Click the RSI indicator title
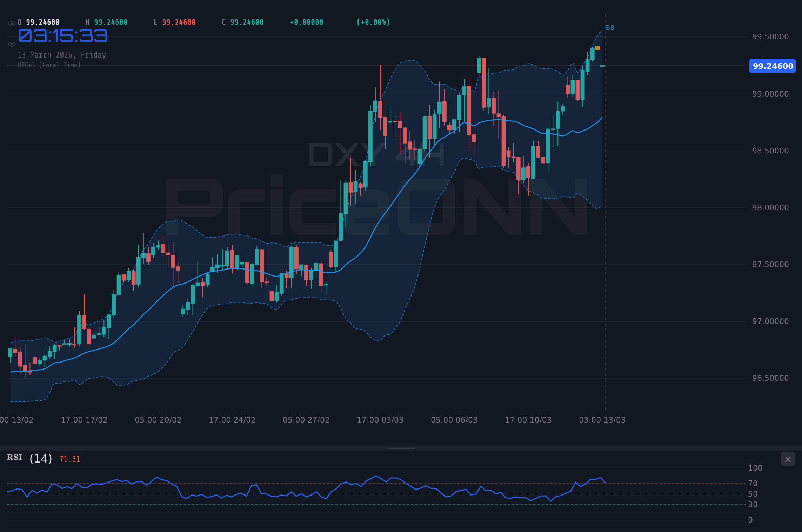Viewport: 802px width, 532px height. point(14,457)
